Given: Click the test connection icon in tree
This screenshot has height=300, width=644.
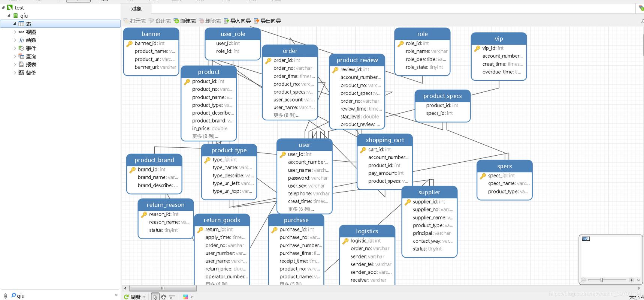Looking at the screenshot, I should click(x=10, y=7).
